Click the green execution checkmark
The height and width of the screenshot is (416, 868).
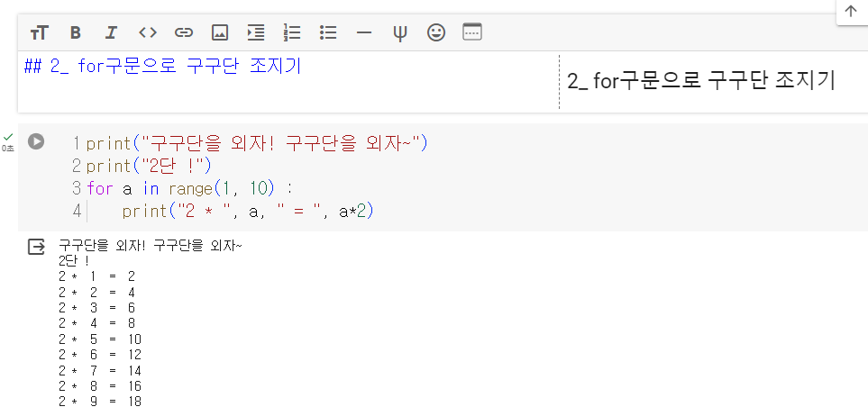click(8, 137)
